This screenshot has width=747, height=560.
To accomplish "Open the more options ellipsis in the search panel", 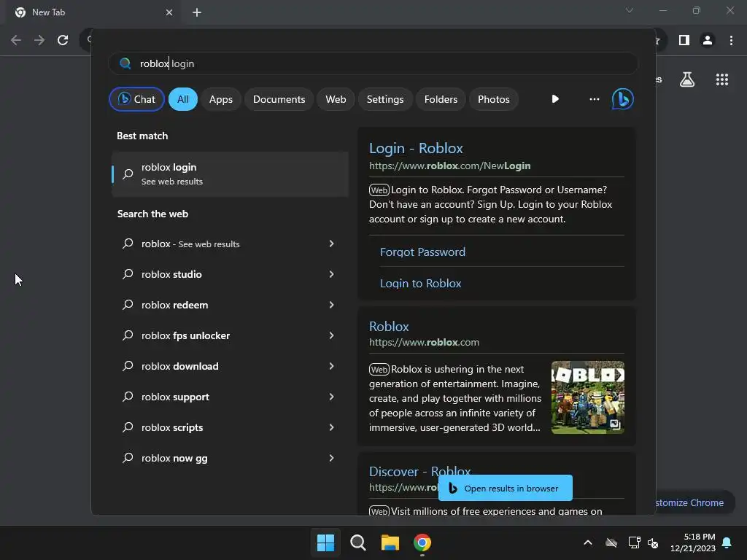I will [x=594, y=99].
